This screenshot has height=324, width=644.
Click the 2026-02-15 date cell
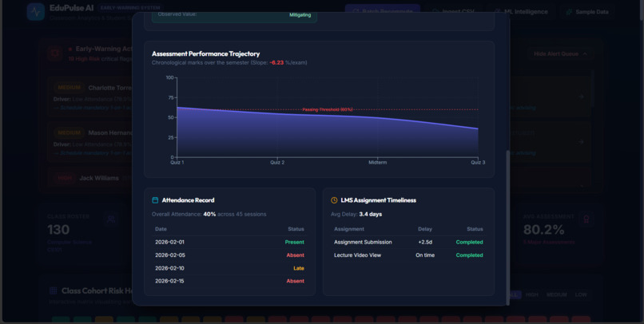pyautogui.click(x=169, y=281)
